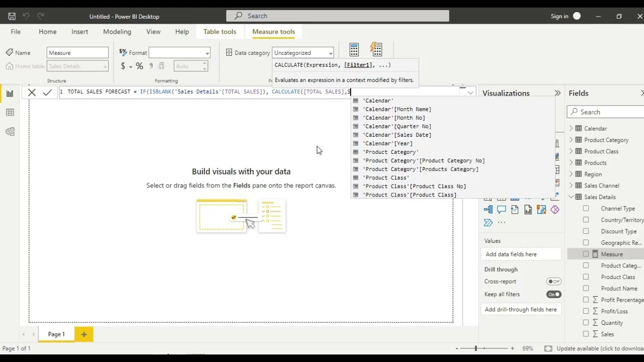Image resolution: width=644 pixels, height=362 pixels.
Task: Check the Geographic Region field
Action: [586, 242]
